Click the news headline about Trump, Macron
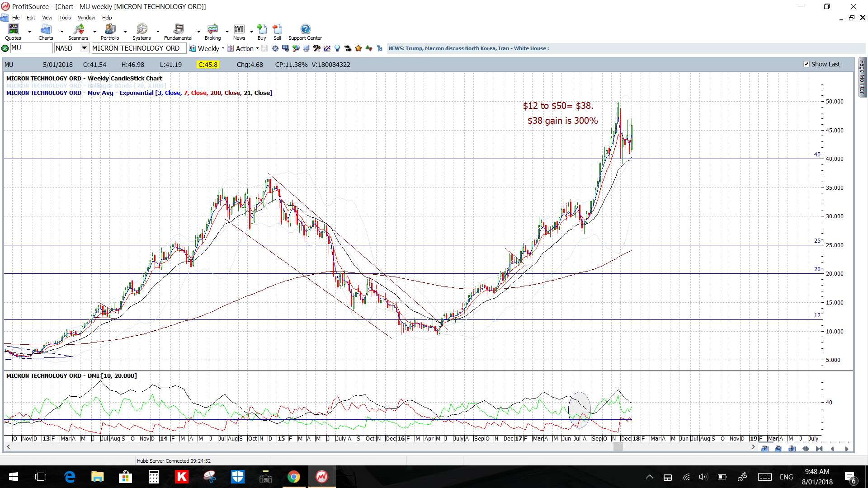The height and width of the screenshot is (488, 868). 468,48
